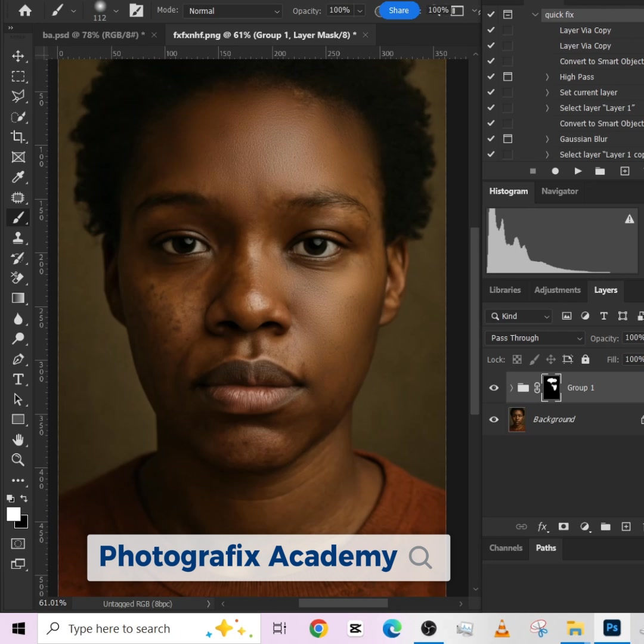Screen dimensions: 644x644
Task: Select the Crop tool
Action: 18,137
